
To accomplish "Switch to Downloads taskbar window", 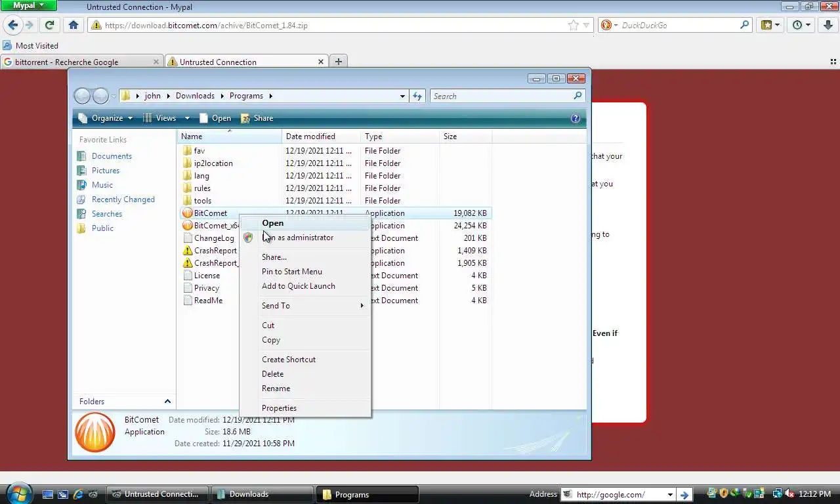I will point(261,494).
